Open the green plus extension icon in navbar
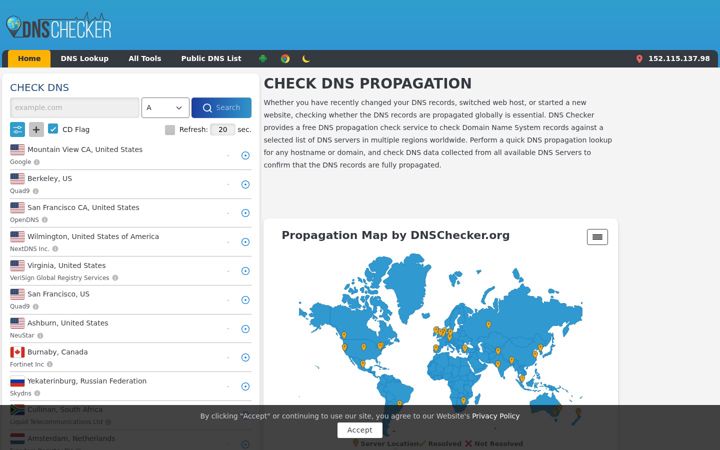This screenshot has width=720, height=450. (x=263, y=58)
